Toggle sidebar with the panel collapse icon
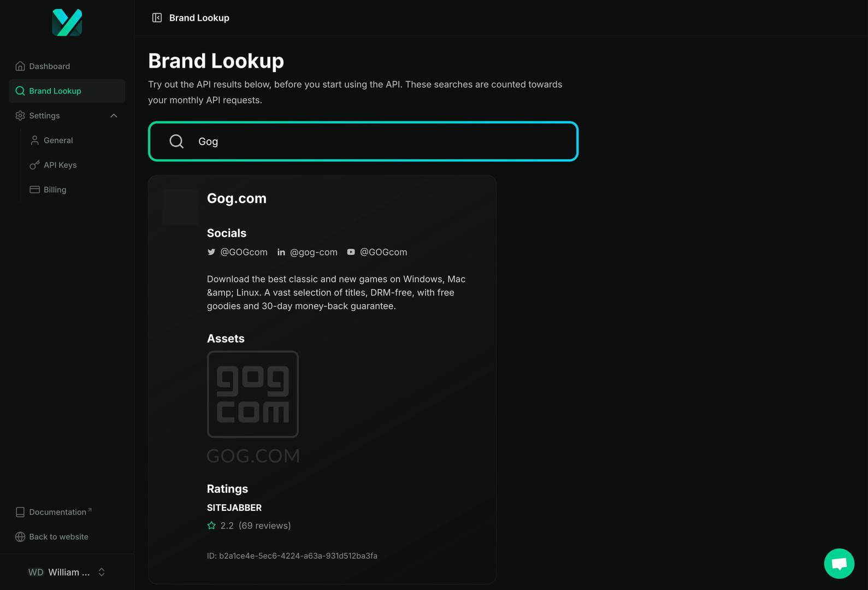Viewport: 868px width, 590px height. (157, 18)
